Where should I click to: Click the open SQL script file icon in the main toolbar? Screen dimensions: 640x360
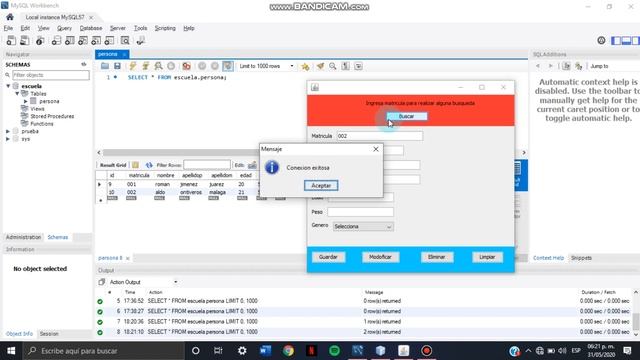[x=24, y=40]
